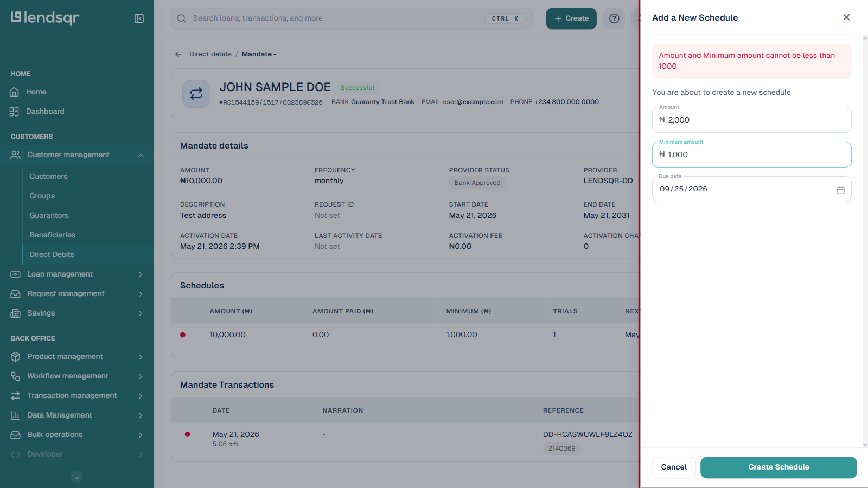Click the Bulk operations inbox icon
Screen dimensions: 868x488
(16, 435)
